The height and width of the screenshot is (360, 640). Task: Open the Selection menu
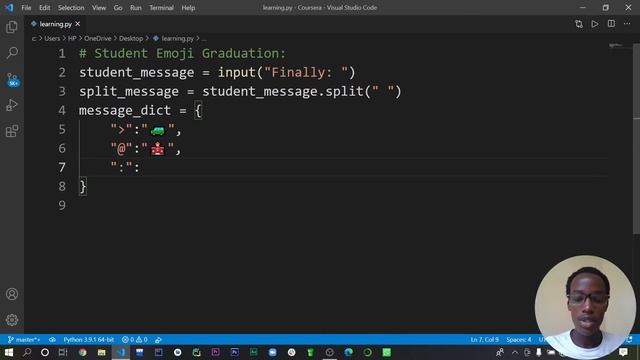[x=71, y=8]
